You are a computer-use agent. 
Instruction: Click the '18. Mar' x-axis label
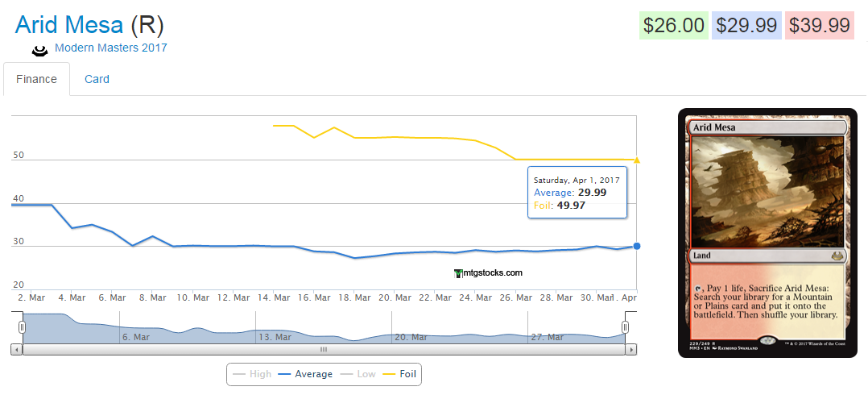[x=354, y=297]
